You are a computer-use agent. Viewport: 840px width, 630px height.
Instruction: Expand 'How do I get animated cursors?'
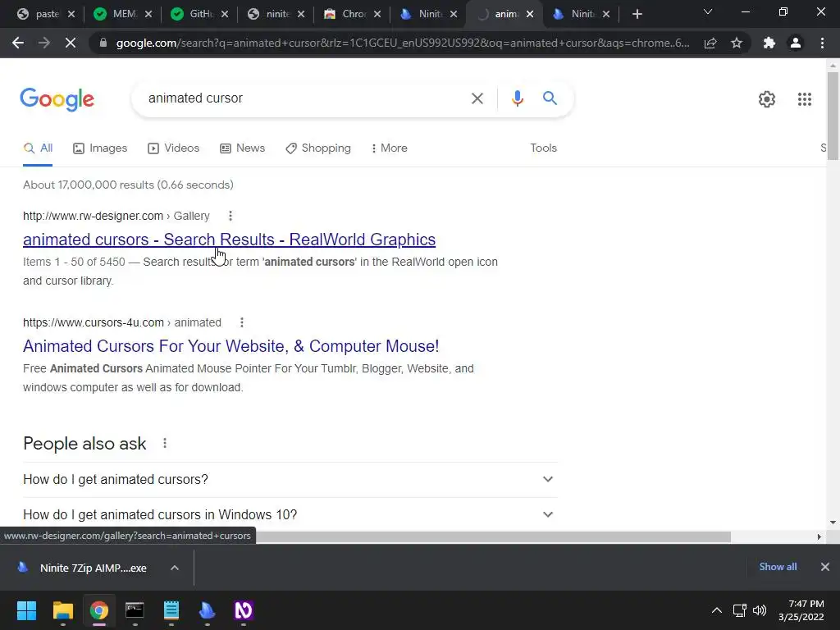[290, 479]
